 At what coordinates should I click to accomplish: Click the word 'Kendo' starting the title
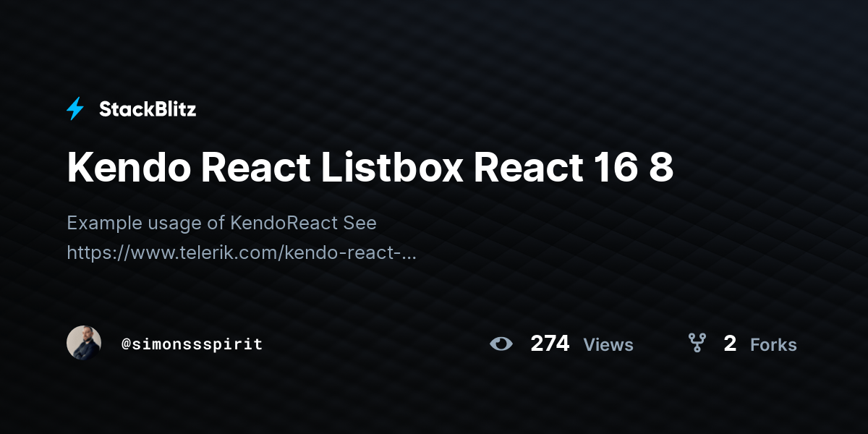point(128,168)
